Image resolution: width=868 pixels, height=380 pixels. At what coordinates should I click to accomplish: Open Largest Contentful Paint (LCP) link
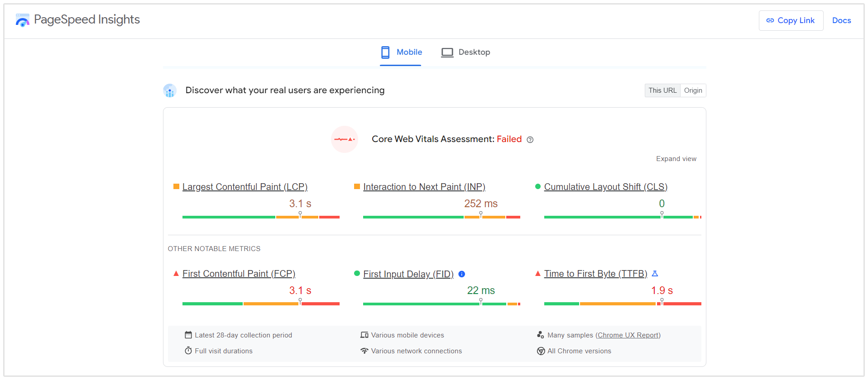(x=245, y=187)
